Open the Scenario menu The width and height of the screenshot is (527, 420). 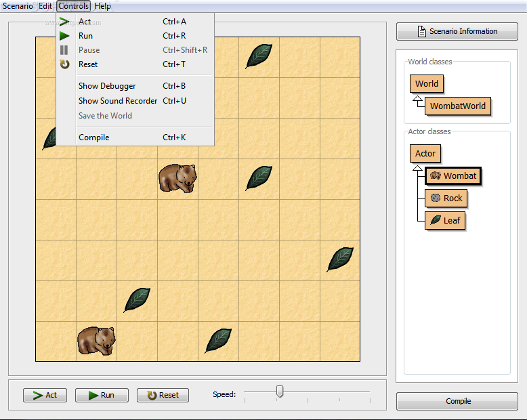pyautogui.click(x=18, y=6)
